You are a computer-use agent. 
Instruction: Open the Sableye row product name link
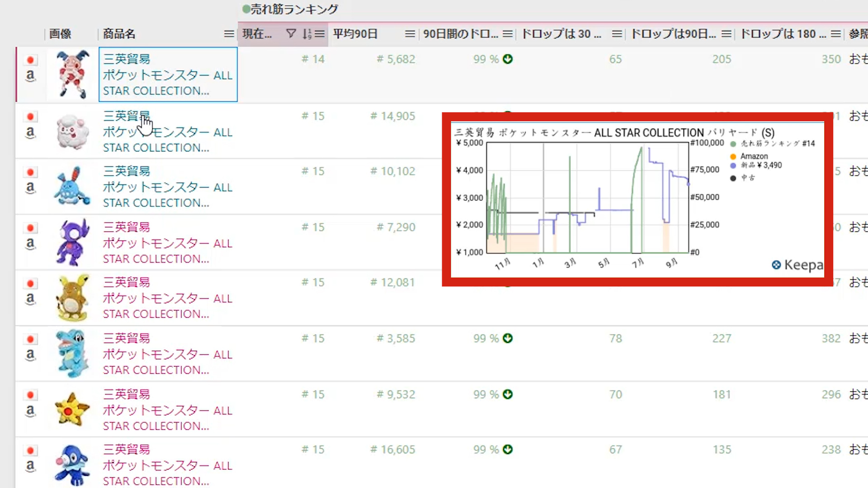pyautogui.click(x=167, y=243)
